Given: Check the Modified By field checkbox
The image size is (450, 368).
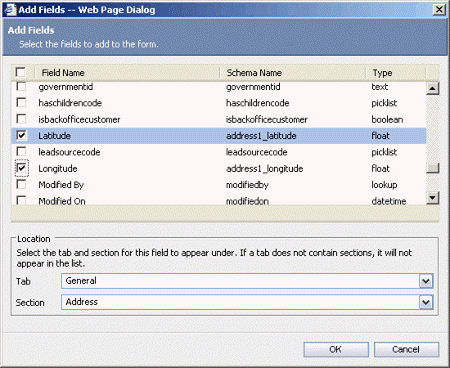Looking at the screenshot, I should 21,184.
